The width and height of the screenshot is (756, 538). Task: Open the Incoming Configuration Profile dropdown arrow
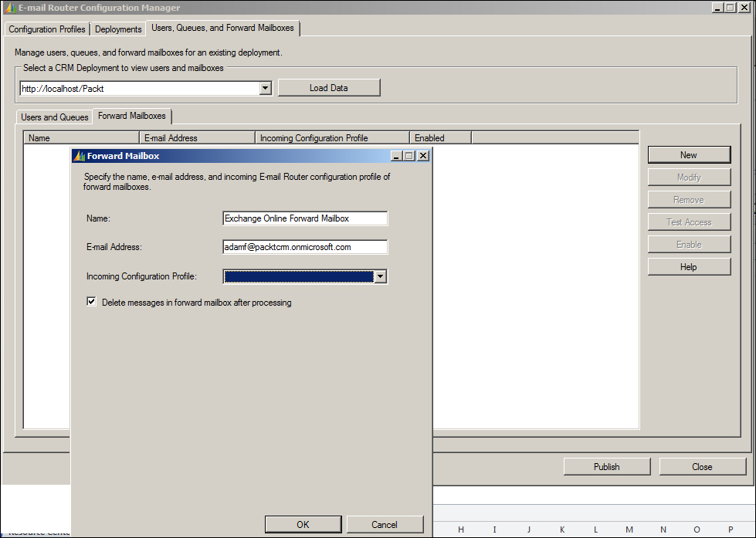click(x=381, y=276)
